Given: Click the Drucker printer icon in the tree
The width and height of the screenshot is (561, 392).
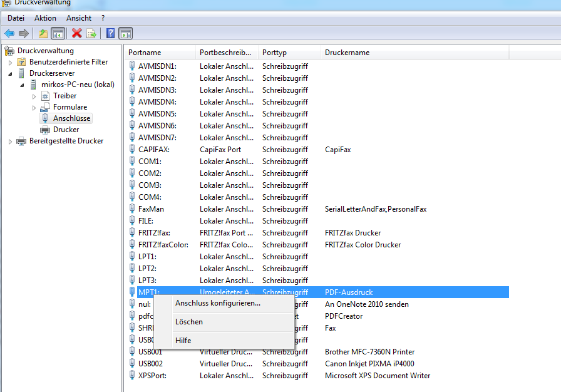Looking at the screenshot, I should pos(45,130).
